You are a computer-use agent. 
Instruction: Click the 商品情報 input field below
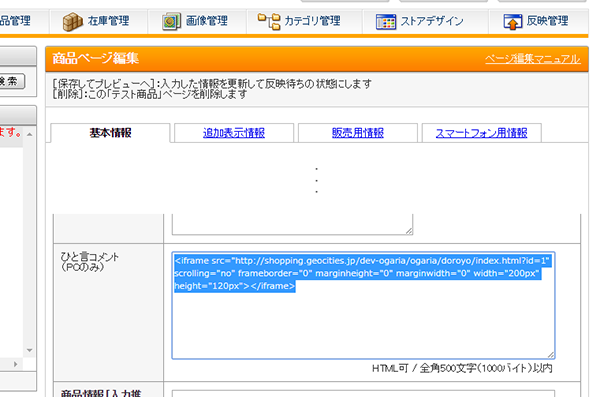tap(363, 394)
